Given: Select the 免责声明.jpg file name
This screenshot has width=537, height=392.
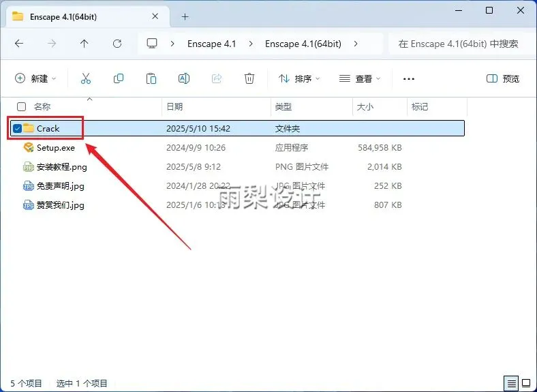Looking at the screenshot, I should (x=60, y=186).
